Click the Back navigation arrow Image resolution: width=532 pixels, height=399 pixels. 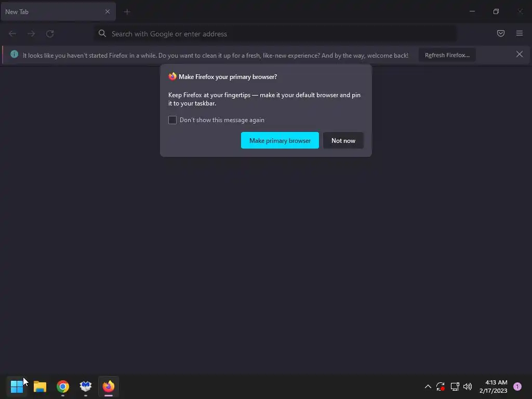(12, 34)
